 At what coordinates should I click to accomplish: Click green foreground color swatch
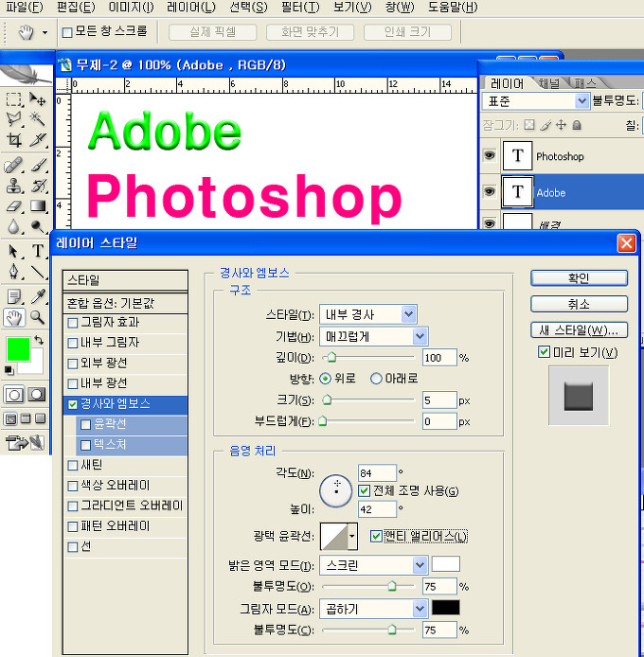pyautogui.click(x=18, y=348)
